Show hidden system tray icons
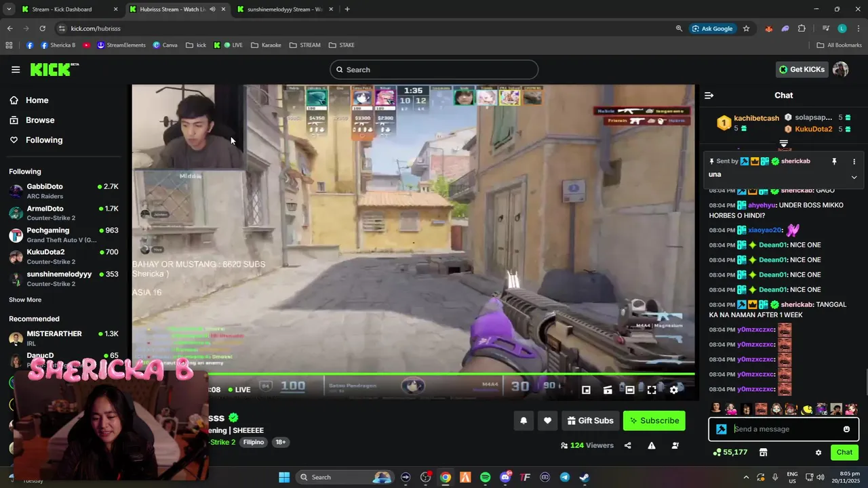The image size is (868, 488). [x=746, y=477]
